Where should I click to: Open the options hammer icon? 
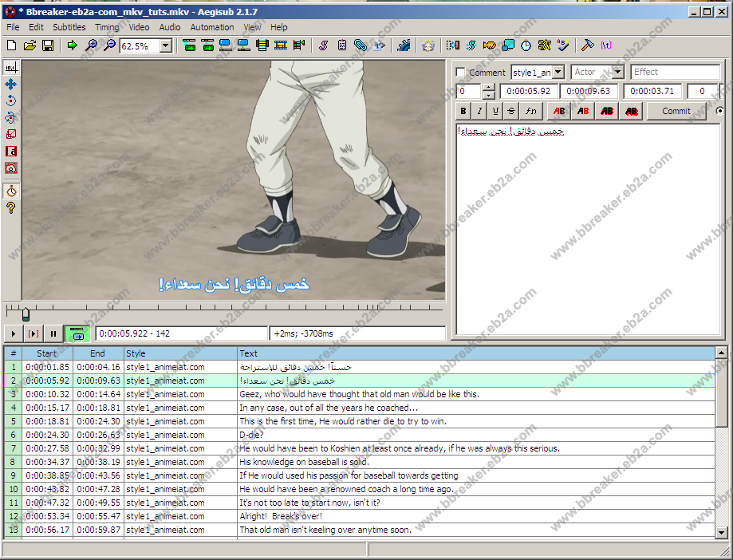click(x=587, y=45)
